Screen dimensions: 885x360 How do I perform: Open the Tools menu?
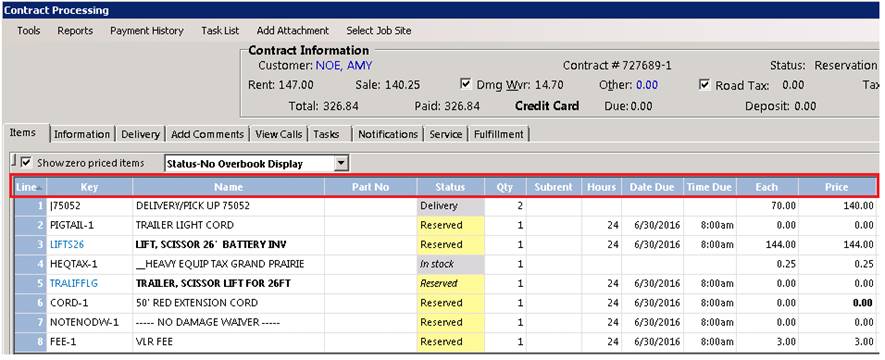coord(29,30)
